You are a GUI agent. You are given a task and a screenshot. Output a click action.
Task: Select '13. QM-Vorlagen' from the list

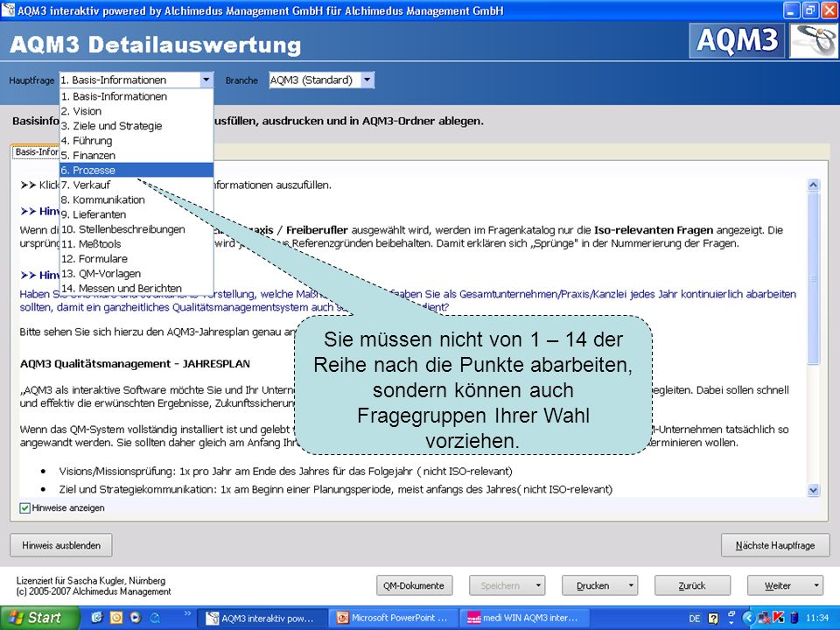(x=136, y=273)
